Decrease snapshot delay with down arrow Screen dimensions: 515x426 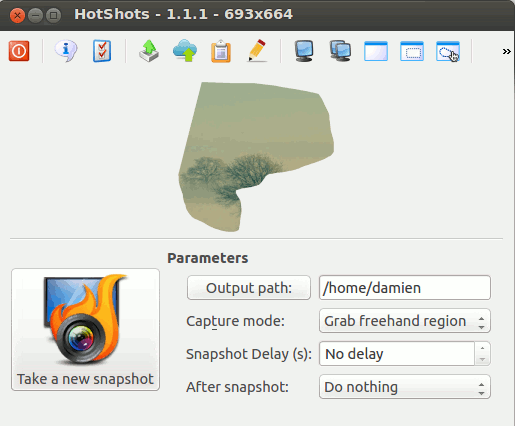pos(482,360)
